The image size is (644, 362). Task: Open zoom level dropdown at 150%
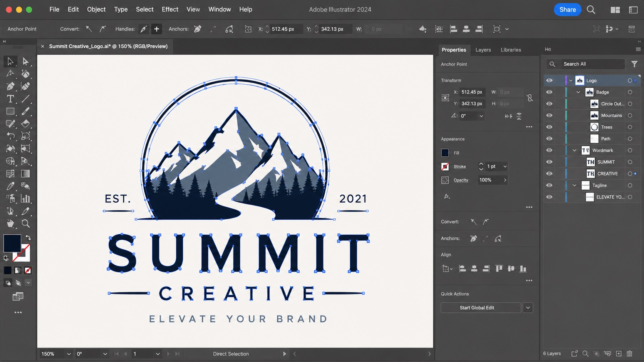pos(69,354)
